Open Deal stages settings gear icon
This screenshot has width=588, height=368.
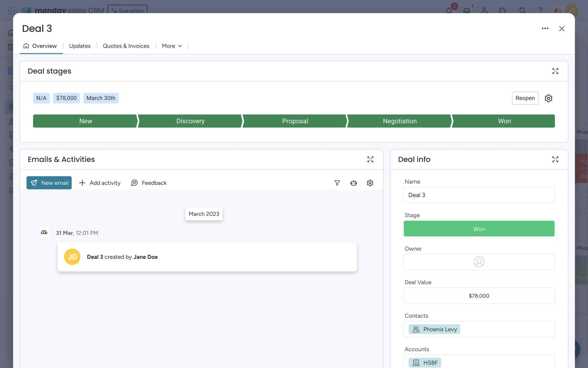(x=548, y=98)
